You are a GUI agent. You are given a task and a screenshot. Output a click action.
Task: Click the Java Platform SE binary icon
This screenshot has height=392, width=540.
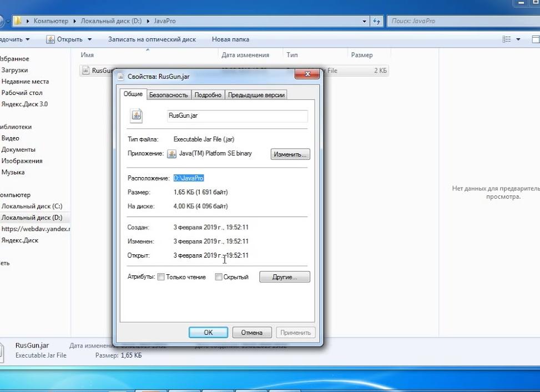tap(171, 154)
